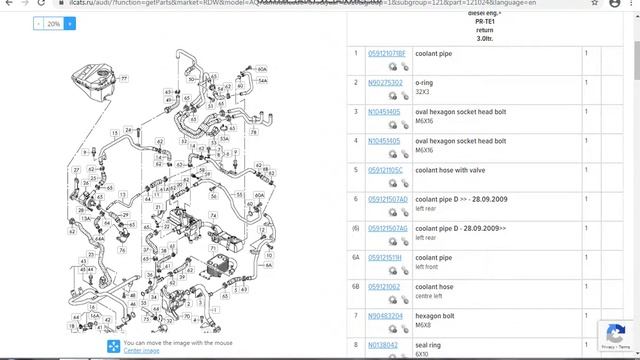Click the reCAPTCHA Privacy link
Image resolution: width=640 pixels, height=360 pixels.
coord(607,347)
